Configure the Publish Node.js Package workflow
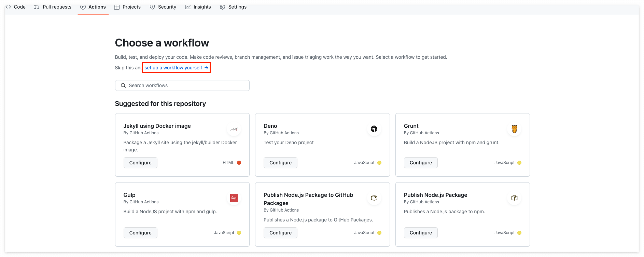This screenshot has height=257, width=644. [x=421, y=233]
